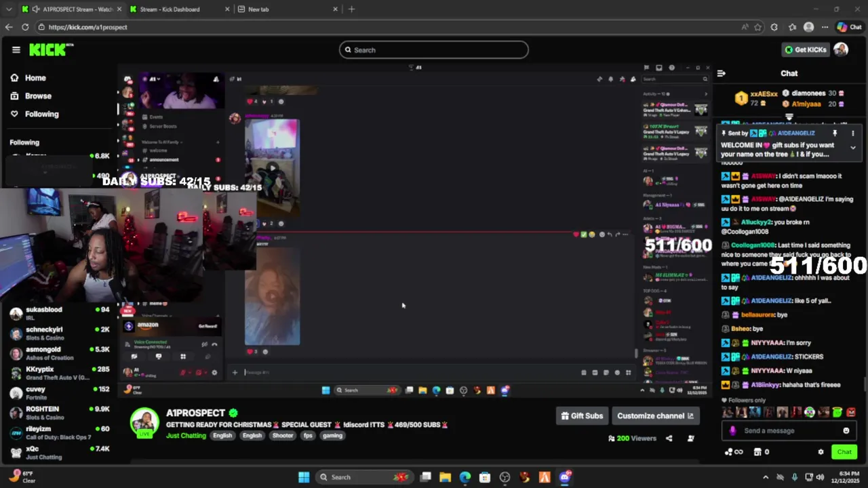Go back with browser back arrow
The image size is (868, 488).
point(8,27)
